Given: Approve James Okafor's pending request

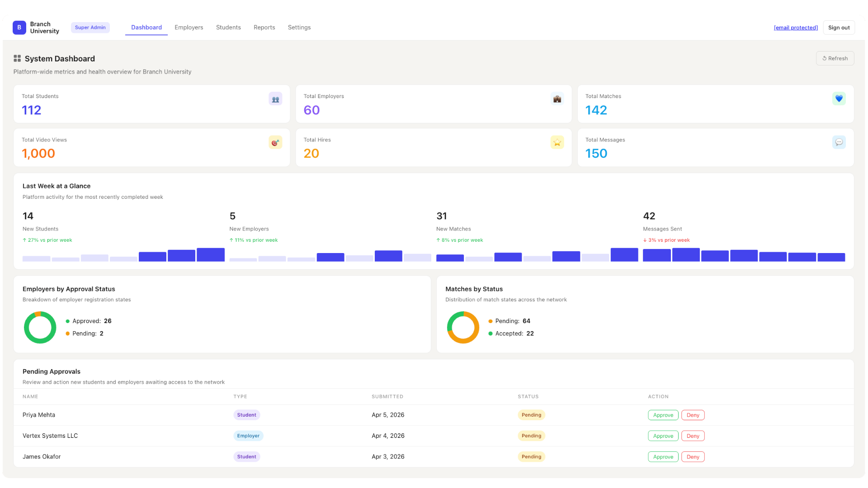Looking at the screenshot, I should coord(663,457).
